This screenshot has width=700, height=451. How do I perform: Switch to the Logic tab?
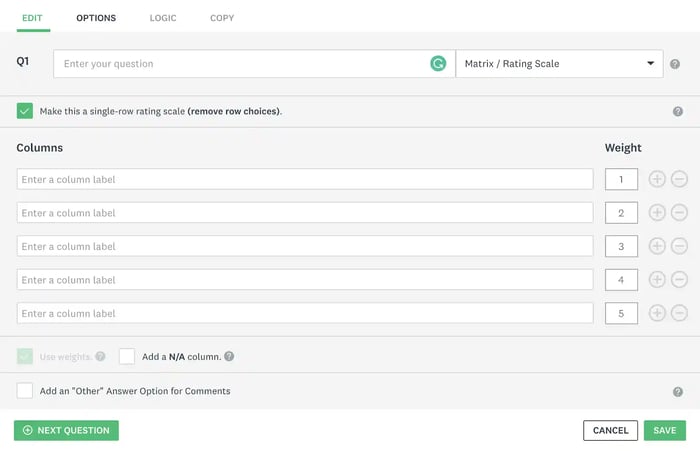pyautogui.click(x=163, y=18)
